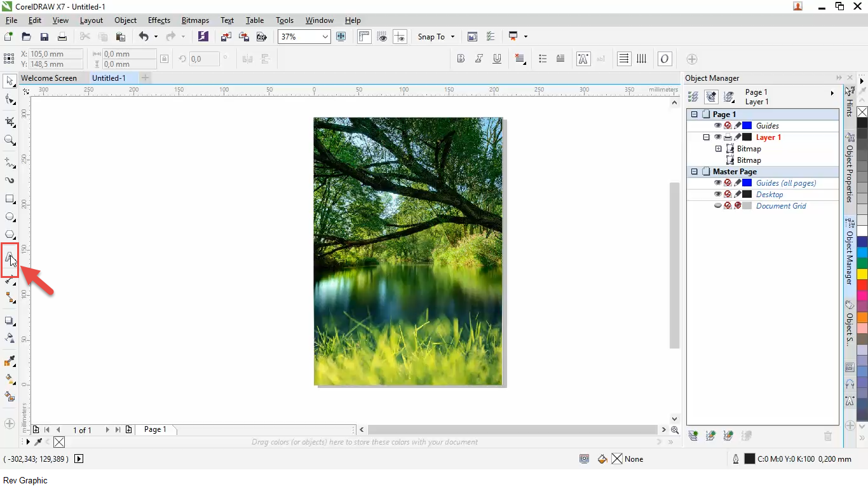This screenshot has width=868, height=491.
Task: Open the File menu
Action: tap(11, 20)
